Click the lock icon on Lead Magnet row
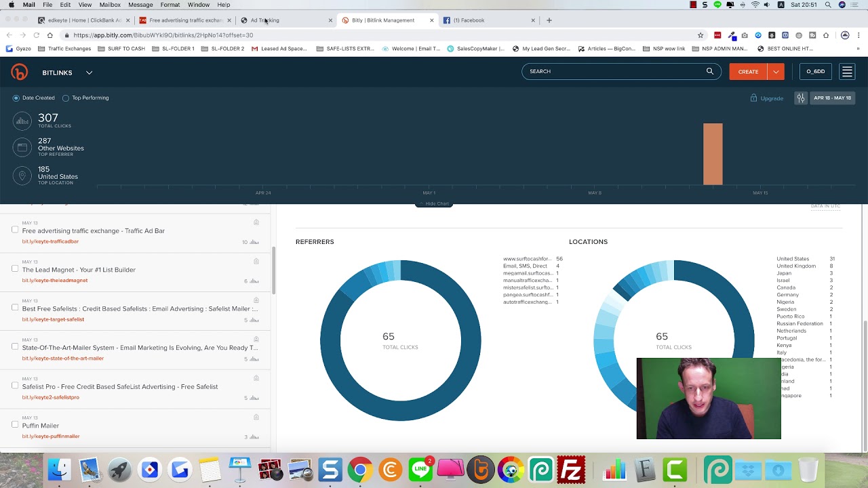 tap(256, 261)
